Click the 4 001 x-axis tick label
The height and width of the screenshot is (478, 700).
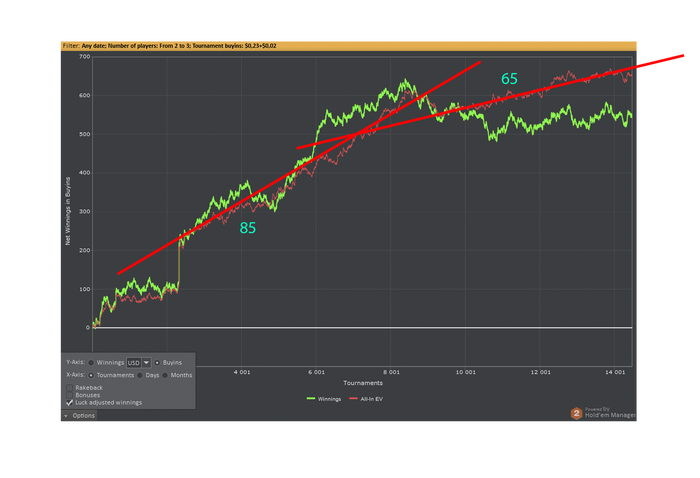[x=242, y=372]
